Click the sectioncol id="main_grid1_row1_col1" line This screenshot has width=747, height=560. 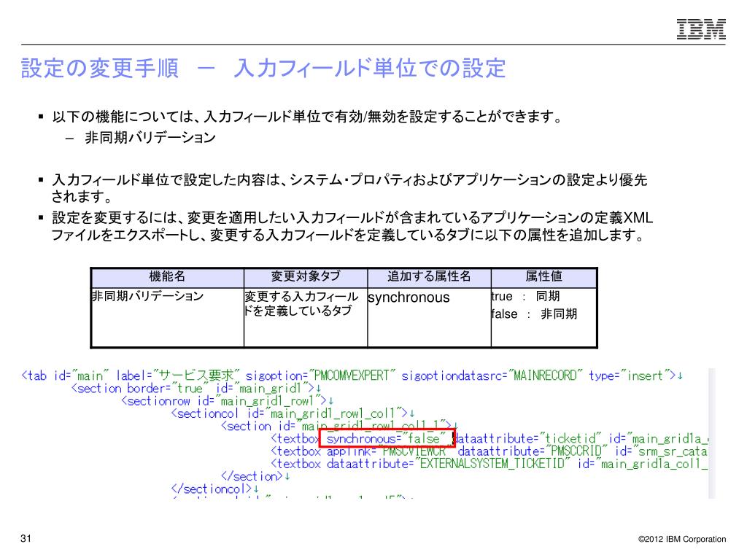pos(293,413)
